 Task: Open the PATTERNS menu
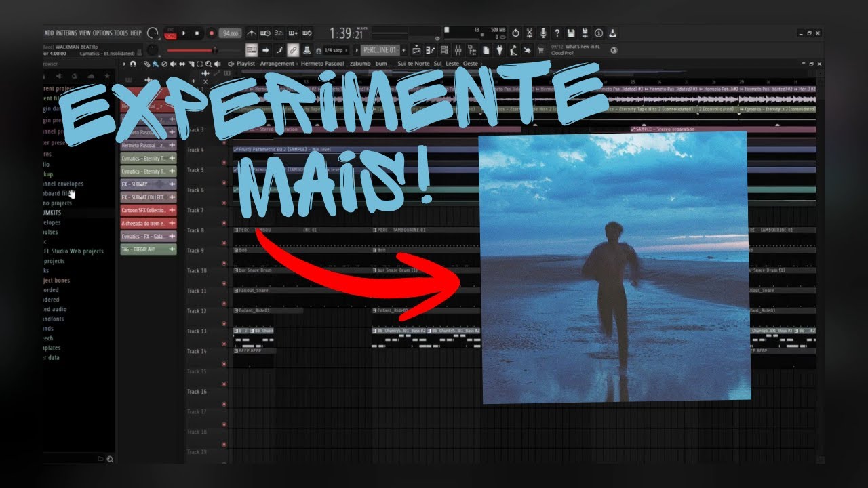[x=66, y=33]
